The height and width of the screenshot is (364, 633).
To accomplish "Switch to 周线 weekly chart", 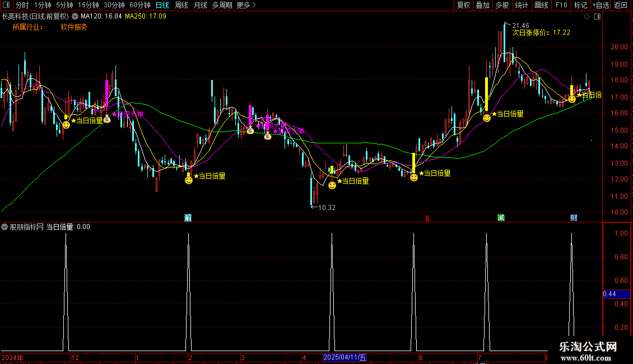I will [x=181, y=5].
